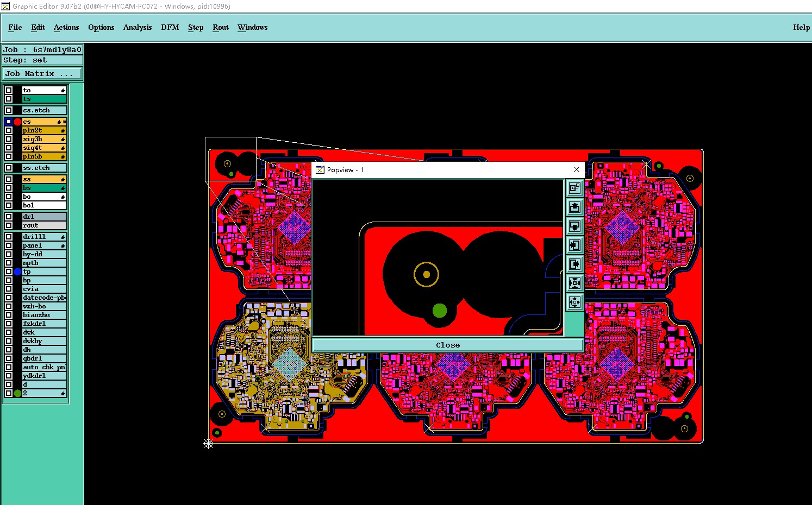The height and width of the screenshot is (505, 812).
Task: Toggle the cs.etch layer checkbox
Action: (x=9, y=110)
